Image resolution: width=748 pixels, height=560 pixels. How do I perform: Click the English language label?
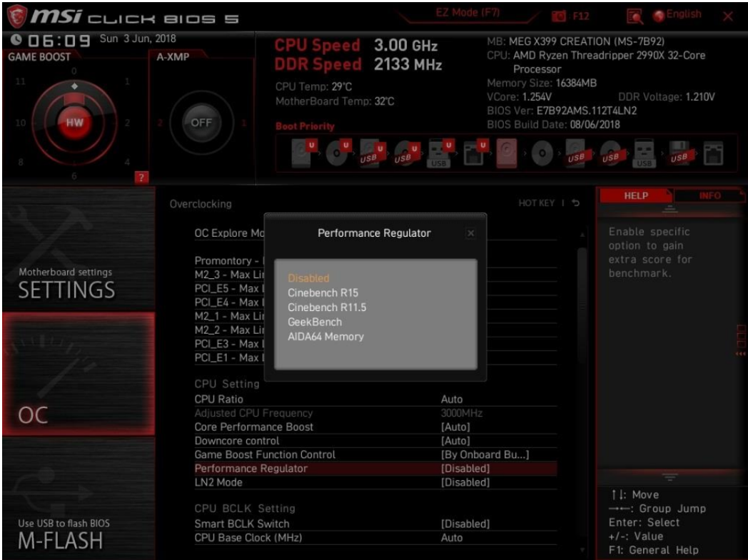[684, 14]
